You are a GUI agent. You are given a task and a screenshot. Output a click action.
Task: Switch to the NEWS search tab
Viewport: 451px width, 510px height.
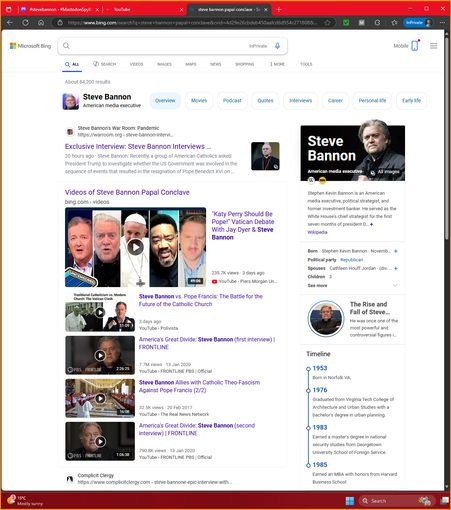click(x=215, y=64)
